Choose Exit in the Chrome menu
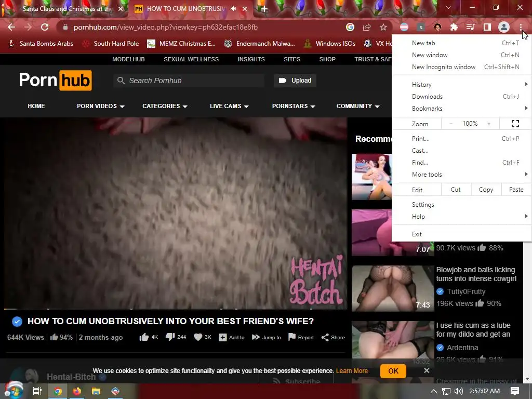Screen dimensions: 532x399 (461, 234)
